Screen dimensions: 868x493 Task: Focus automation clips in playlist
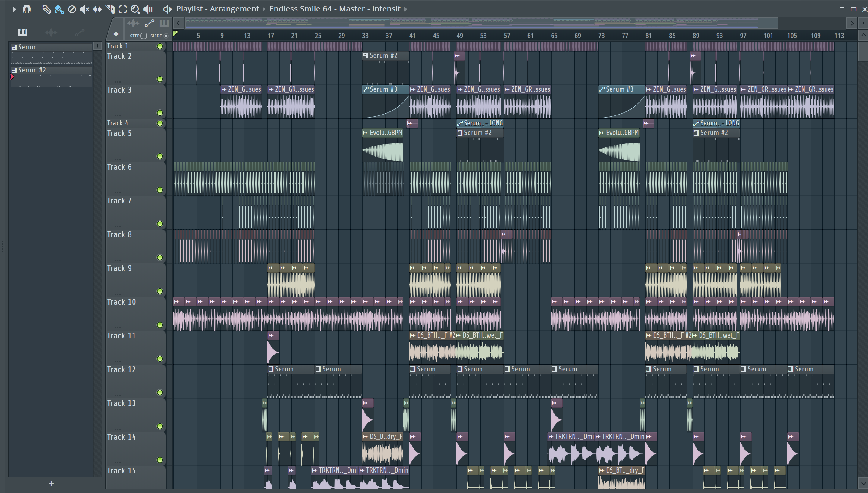click(x=149, y=24)
